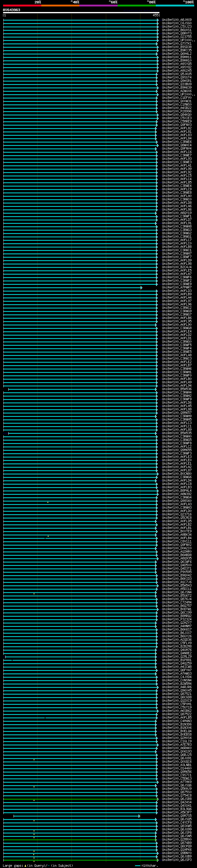
Task: Select label UniRef100_Q33BU9
Action: tap(177, 84)
